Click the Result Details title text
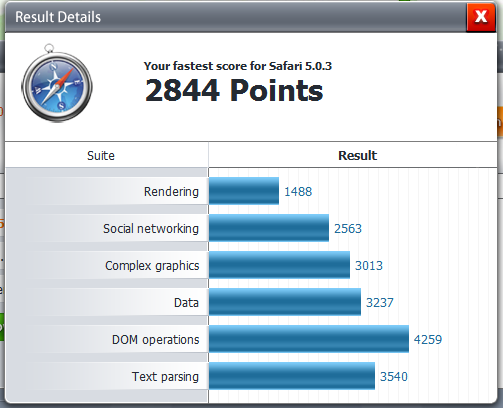This screenshot has height=408, width=503. (x=58, y=17)
